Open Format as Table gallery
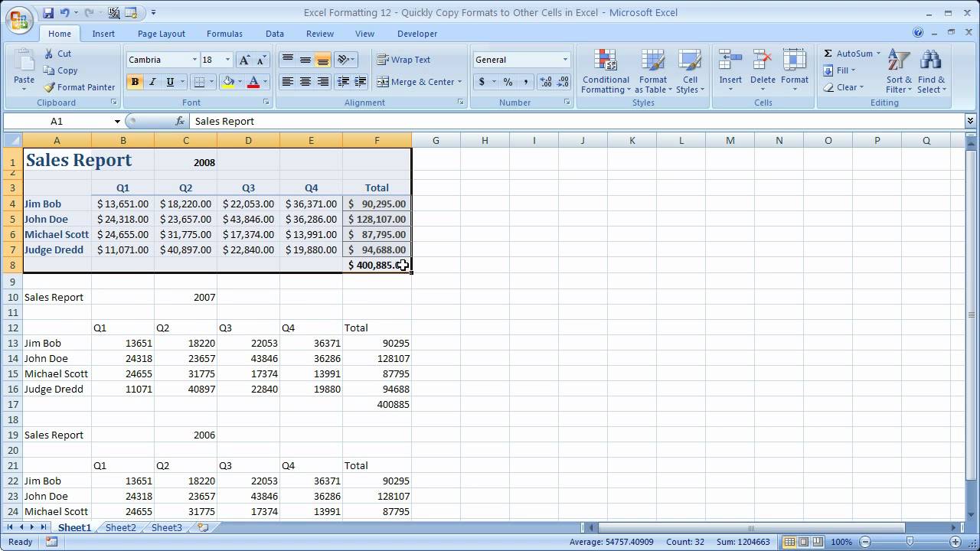980x551 pixels. (x=652, y=72)
